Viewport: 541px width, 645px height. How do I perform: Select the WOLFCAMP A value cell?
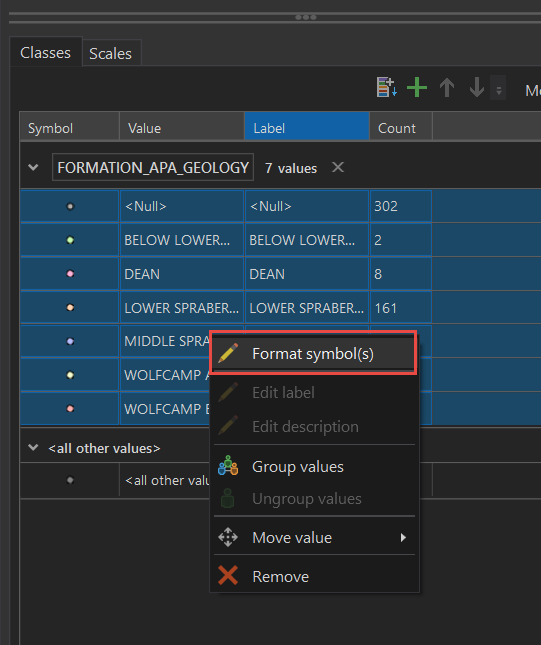(x=165, y=375)
